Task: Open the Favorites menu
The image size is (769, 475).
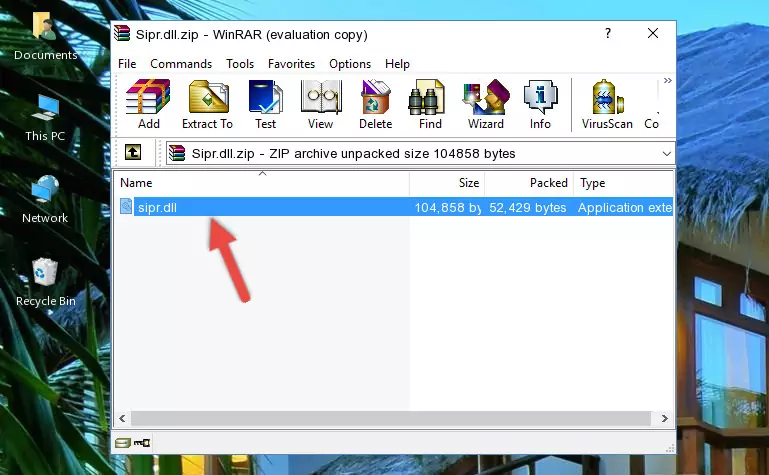Action: pos(291,64)
